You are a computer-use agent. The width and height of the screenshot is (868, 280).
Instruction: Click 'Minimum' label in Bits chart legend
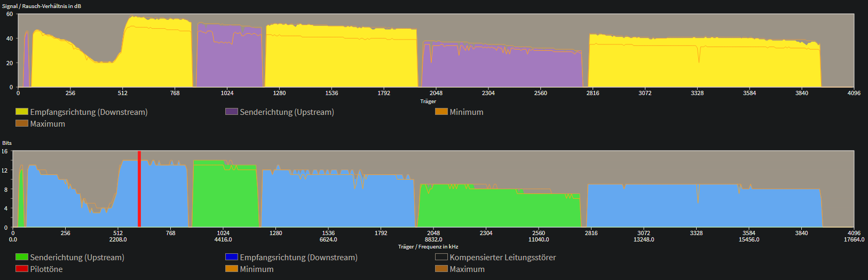[257, 269]
